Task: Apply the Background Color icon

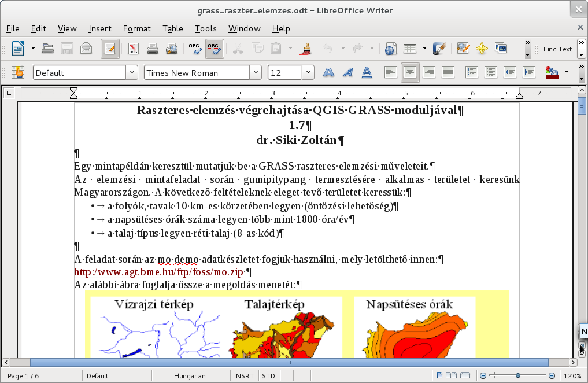Action: coord(552,72)
